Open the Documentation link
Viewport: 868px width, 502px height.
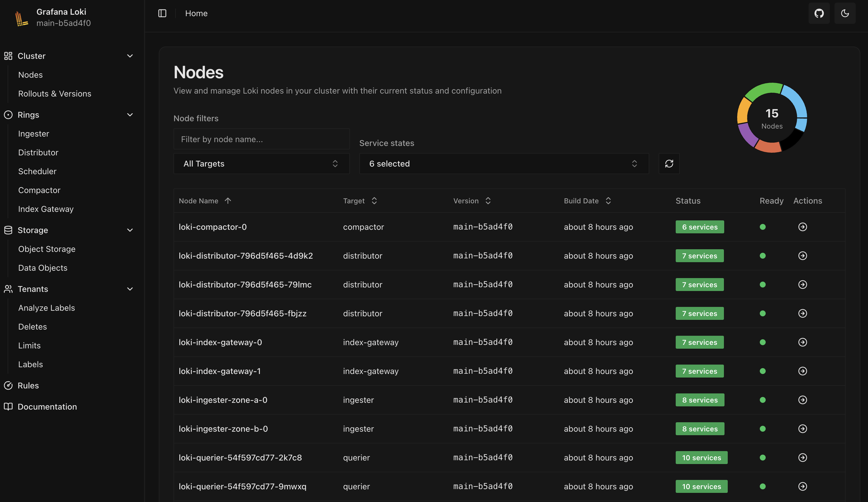pyautogui.click(x=47, y=406)
